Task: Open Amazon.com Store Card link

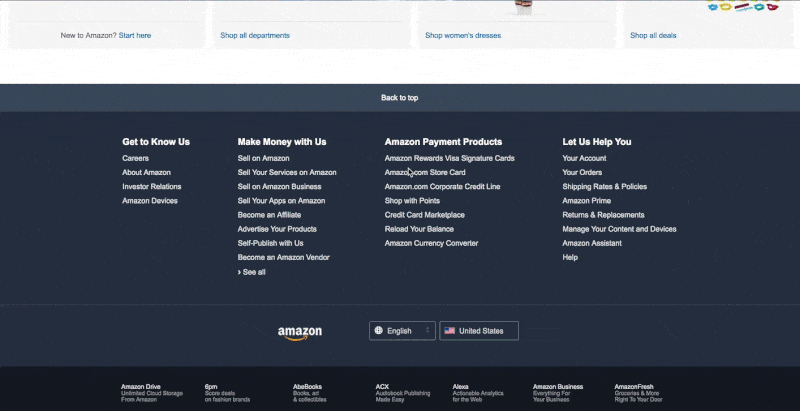Action: coord(425,173)
